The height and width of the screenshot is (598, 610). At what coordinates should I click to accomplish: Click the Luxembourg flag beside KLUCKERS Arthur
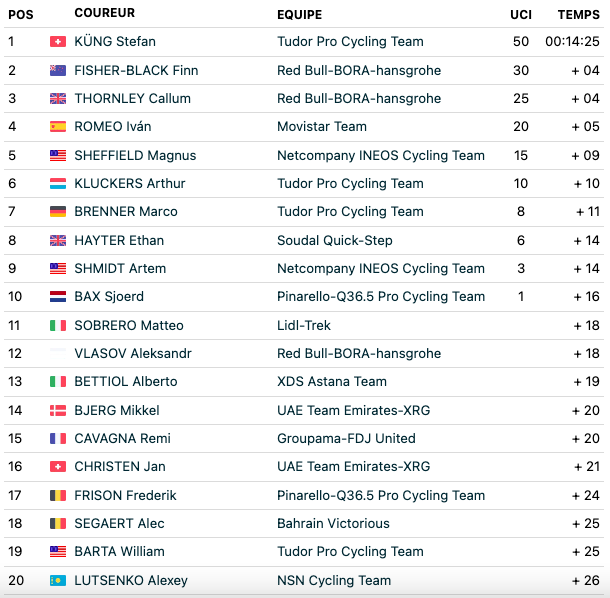[58, 183]
